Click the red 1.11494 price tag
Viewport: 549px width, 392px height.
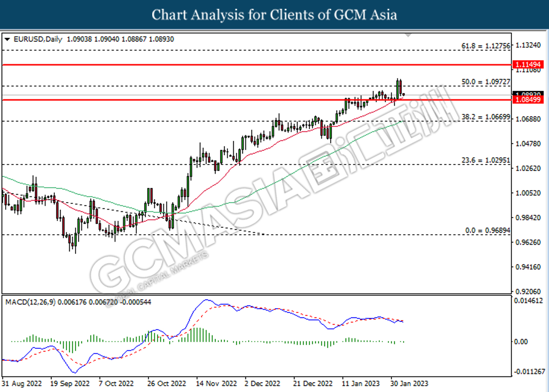(528, 64)
